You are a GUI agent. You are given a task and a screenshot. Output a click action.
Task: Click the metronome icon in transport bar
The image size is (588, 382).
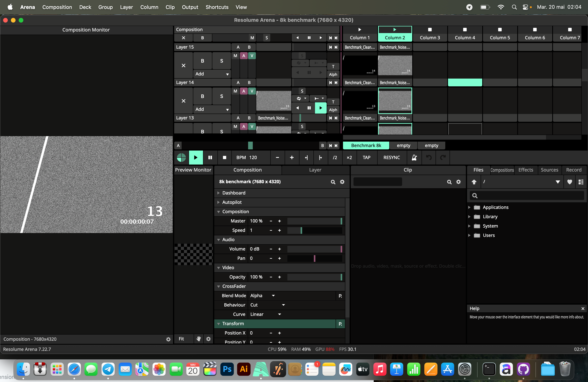pos(414,158)
